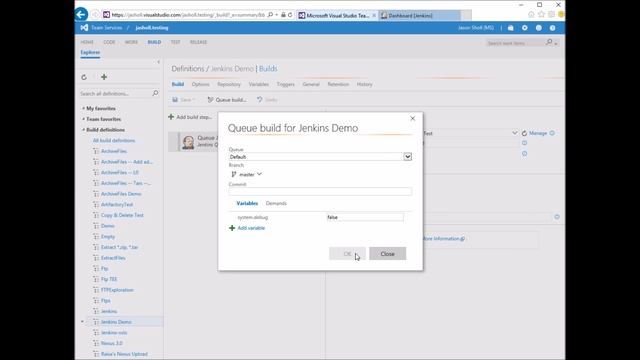Screen dimensions: 640x360
Task: Click the Undo arrow icon in toolbar
Action: coord(259,100)
